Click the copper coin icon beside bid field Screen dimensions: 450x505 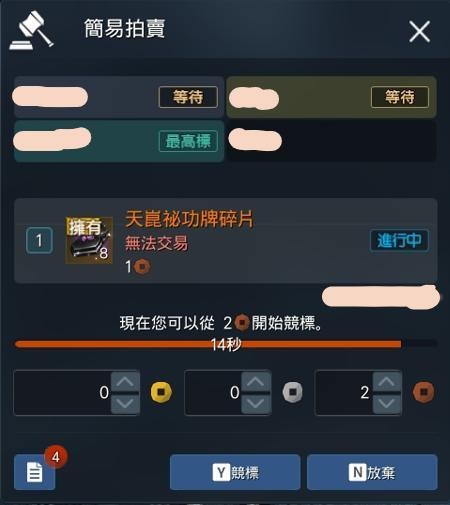pos(423,392)
